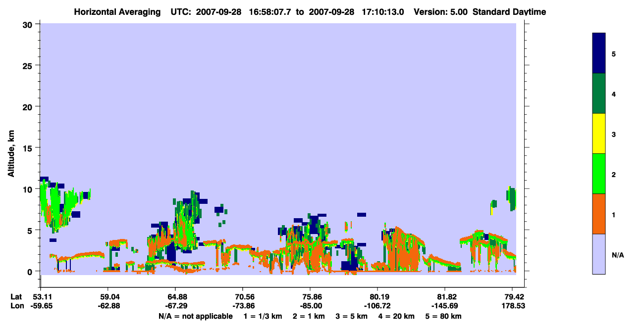The image size is (644, 330).
Task: Click 'Version: 5.00' in the title
Action: click(440, 12)
